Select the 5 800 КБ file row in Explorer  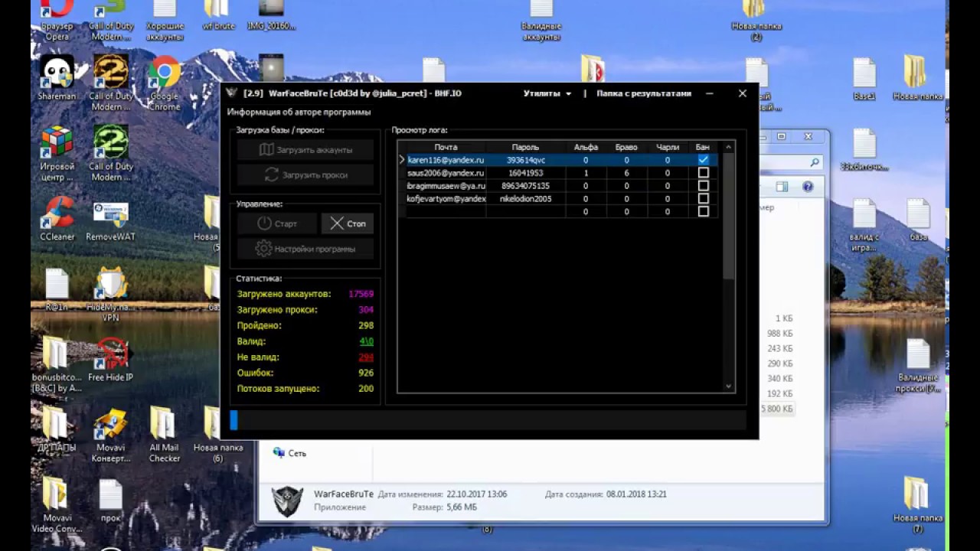tap(776, 409)
